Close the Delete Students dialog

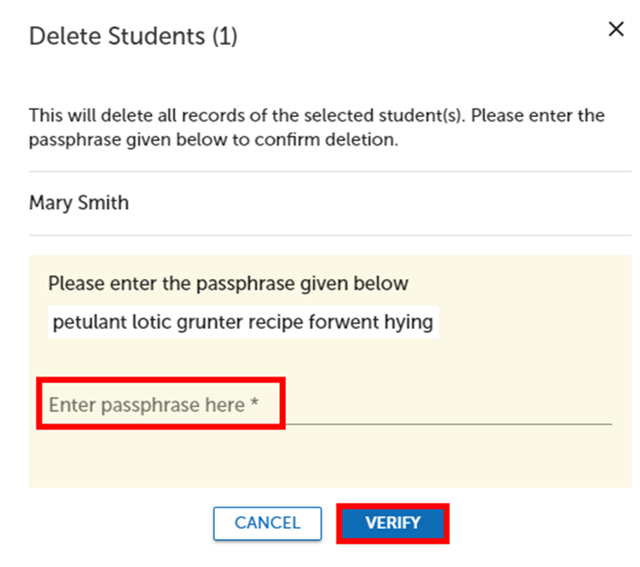(x=616, y=29)
